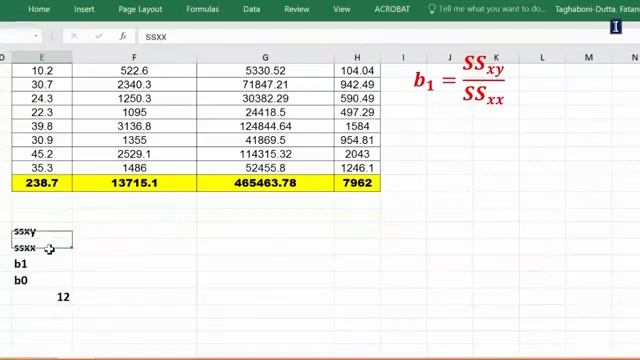The width and height of the screenshot is (640, 360).
Task: Select column F header
Action: tap(134, 58)
